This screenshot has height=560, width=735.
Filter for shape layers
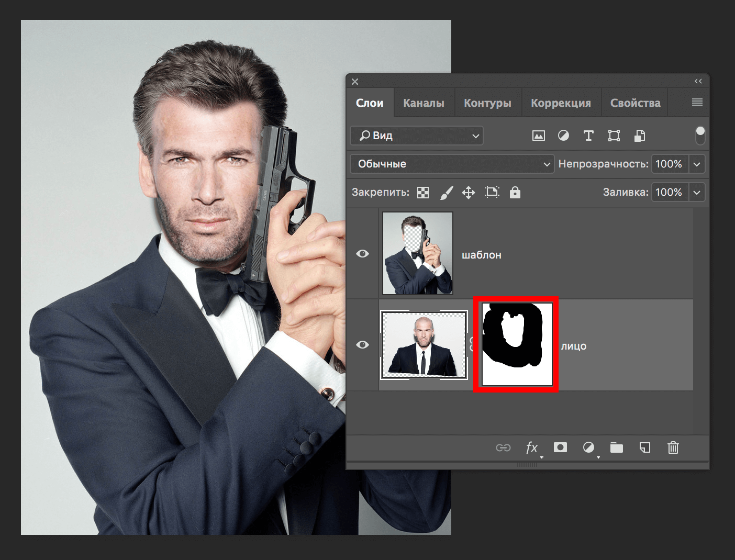point(614,136)
